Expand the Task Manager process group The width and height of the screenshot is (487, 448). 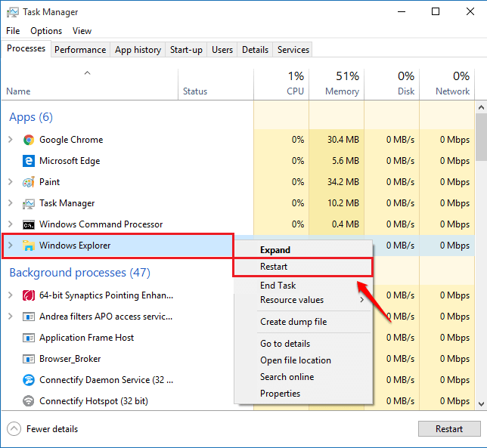pyautogui.click(x=11, y=203)
